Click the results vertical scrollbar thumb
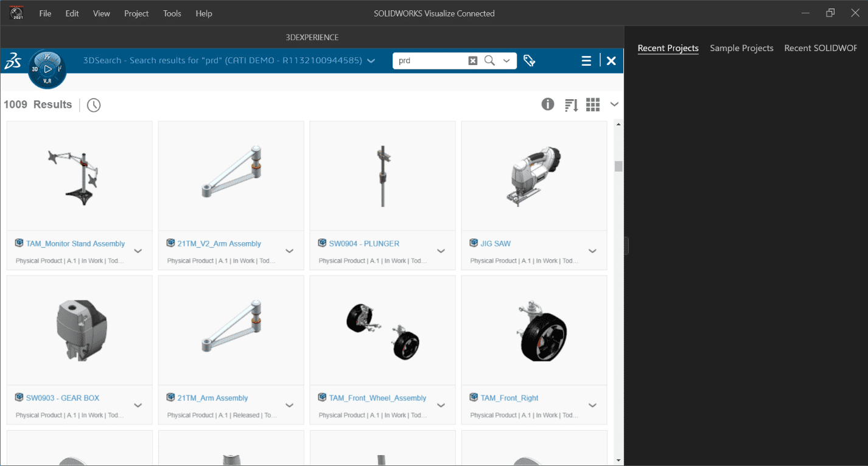Screen dimensions: 868x466 618,166
